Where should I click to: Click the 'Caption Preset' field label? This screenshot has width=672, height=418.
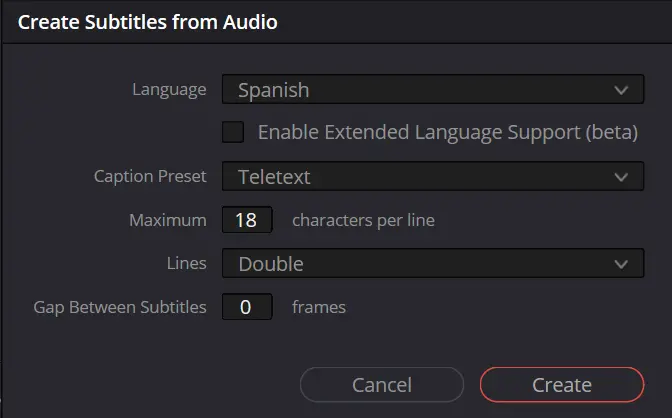[150, 176]
